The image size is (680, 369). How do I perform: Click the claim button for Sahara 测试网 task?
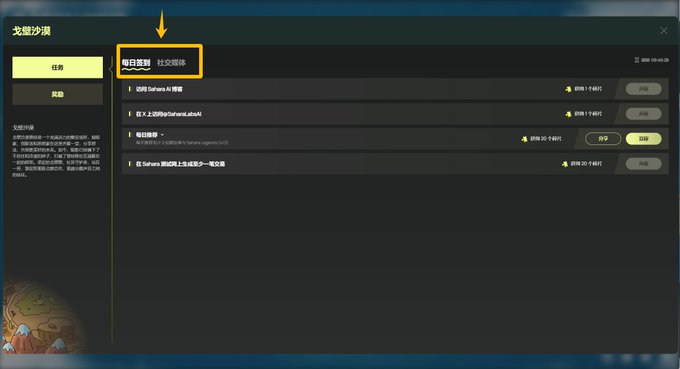click(644, 164)
